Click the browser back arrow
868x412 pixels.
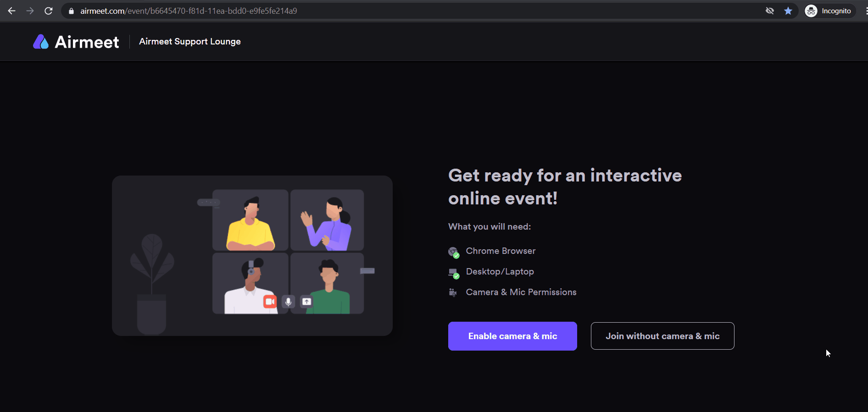[12, 11]
